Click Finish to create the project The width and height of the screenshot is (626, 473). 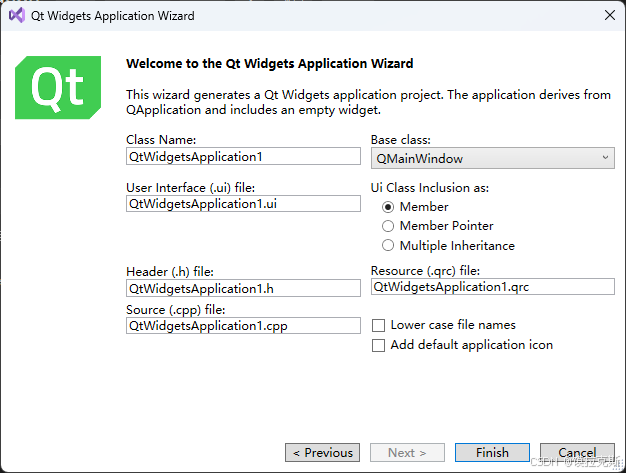(x=492, y=453)
